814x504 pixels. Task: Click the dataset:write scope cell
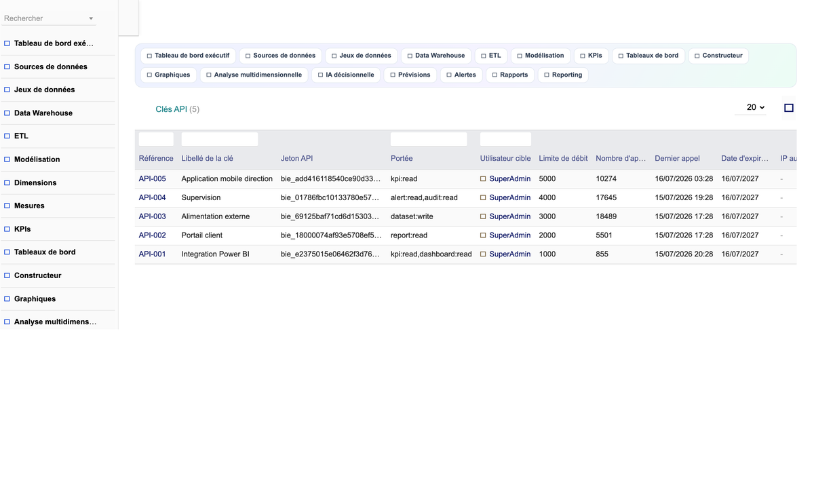tap(412, 216)
